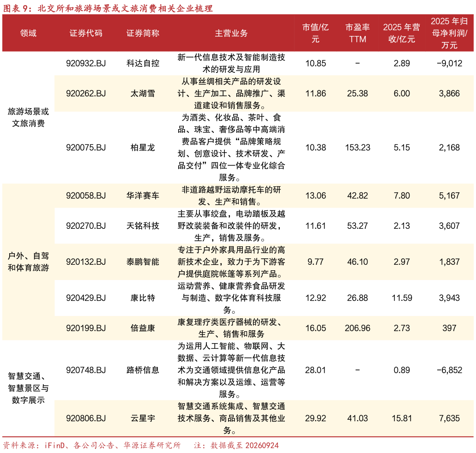The height and width of the screenshot is (453, 476).
Task: Click stock code 920932.BJ
Action: (x=86, y=63)
